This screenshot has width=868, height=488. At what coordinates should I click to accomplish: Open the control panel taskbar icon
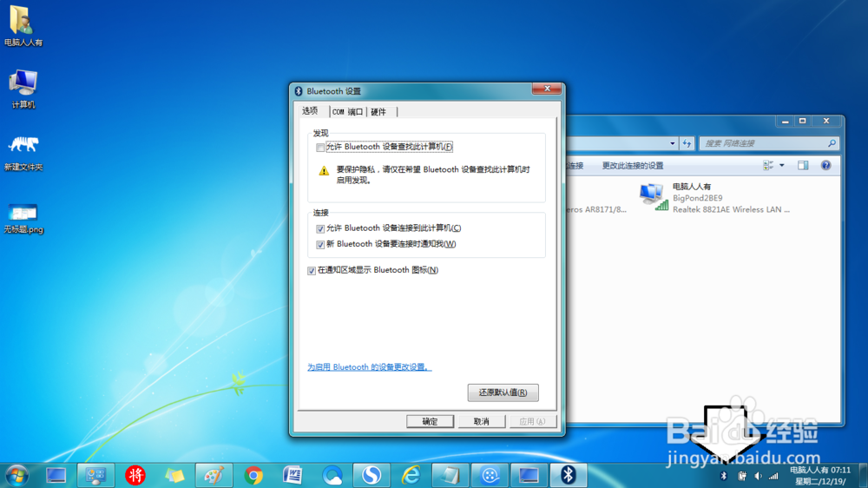95,475
